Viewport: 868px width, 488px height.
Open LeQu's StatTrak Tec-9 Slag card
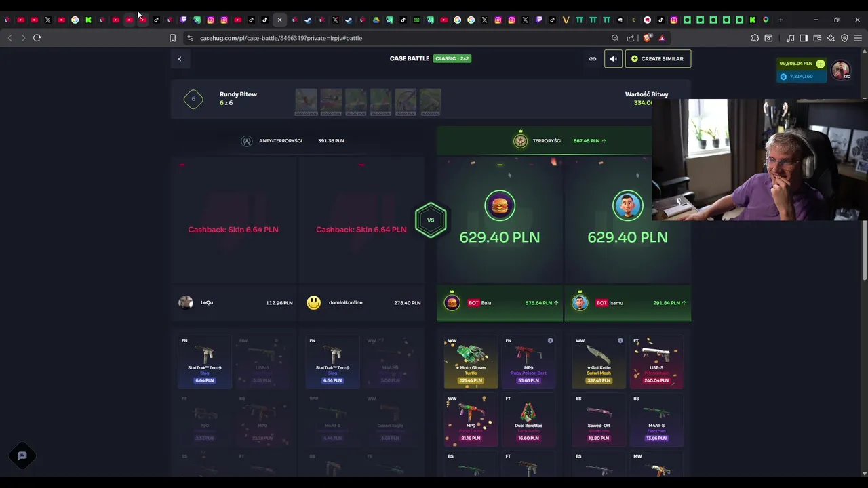205,362
